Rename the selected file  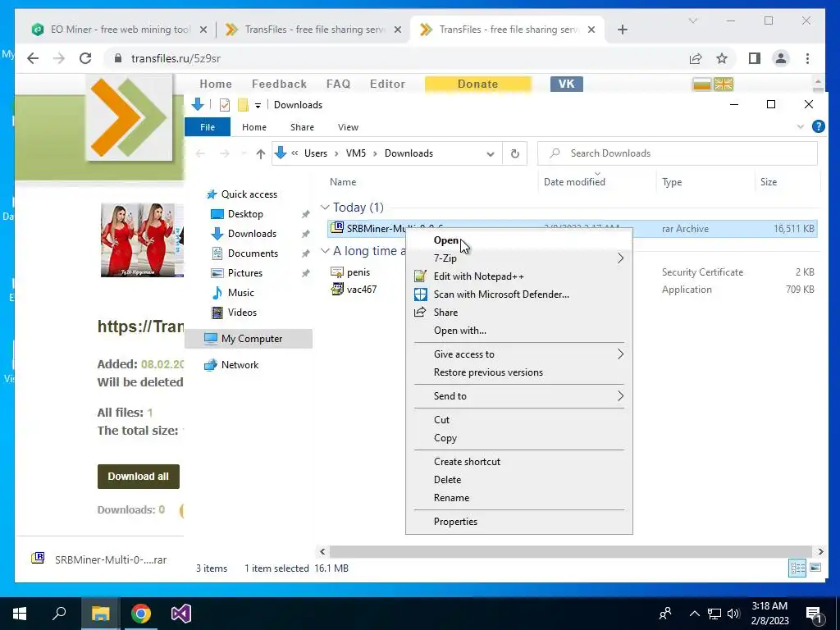451,498
